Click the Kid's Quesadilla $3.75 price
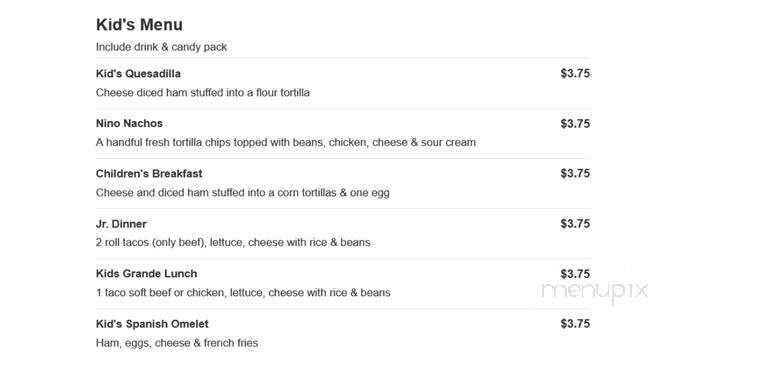 pos(575,74)
